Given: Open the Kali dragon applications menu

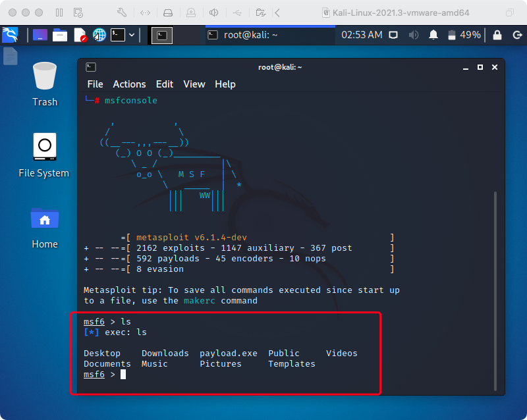Looking at the screenshot, I should pyautogui.click(x=10, y=35).
